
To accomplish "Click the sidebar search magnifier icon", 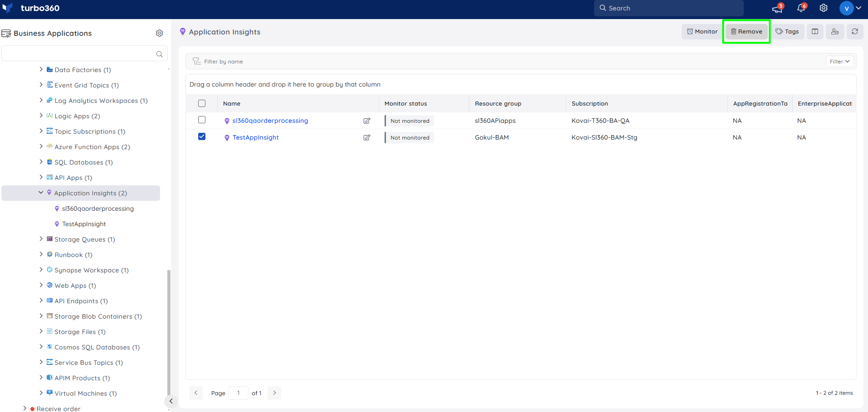I will [x=159, y=54].
